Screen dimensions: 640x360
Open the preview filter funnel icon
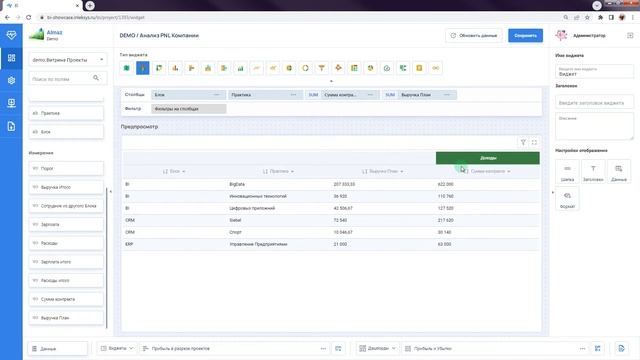coord(523,142)
